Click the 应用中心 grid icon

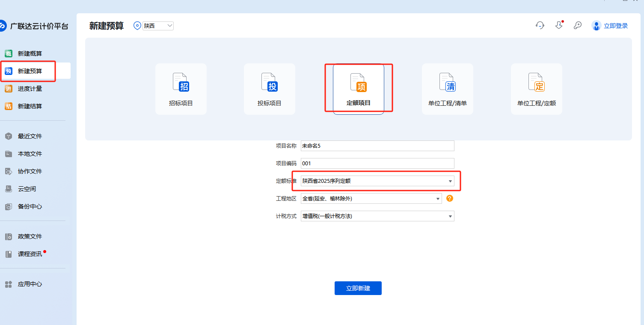[9, 284]
